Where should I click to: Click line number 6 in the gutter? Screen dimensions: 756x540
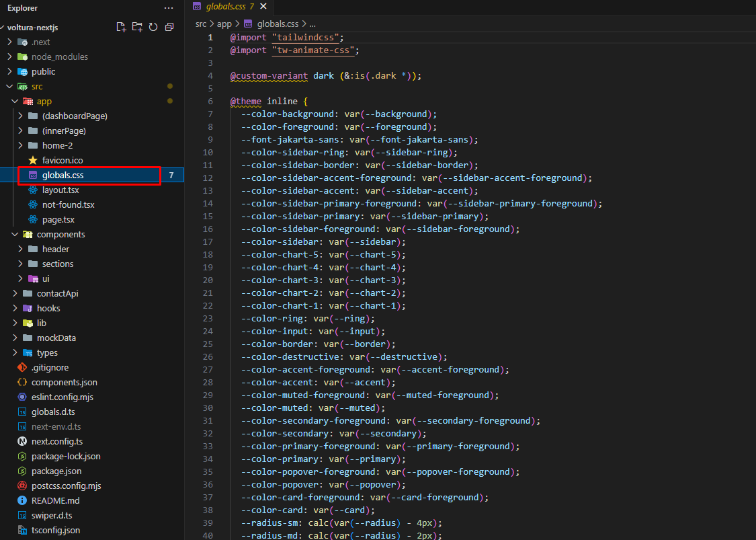click(210, 101)
